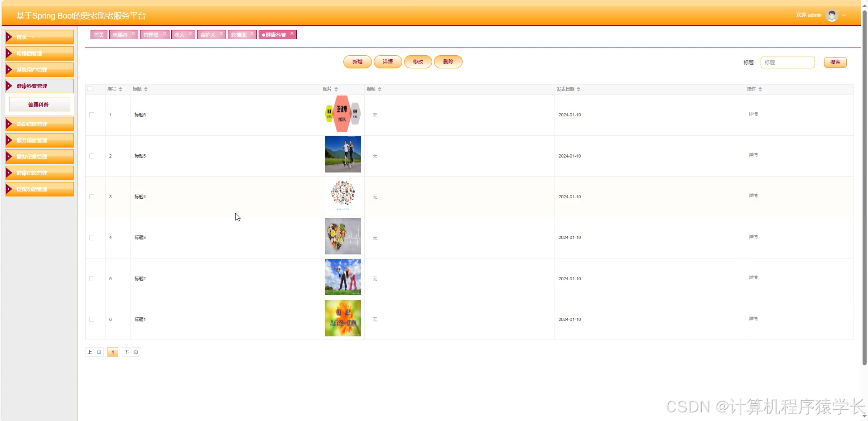
Task: Click the 修改 button
Action: tap(418, 62)
